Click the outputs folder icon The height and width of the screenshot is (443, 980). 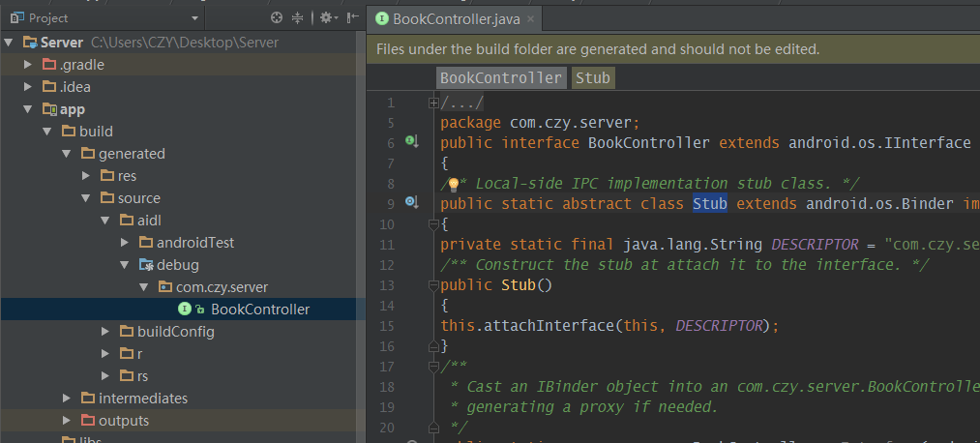[x=88, y=421]
